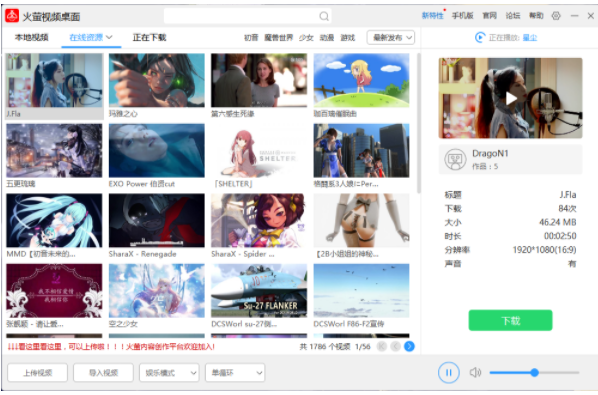Open forum link in title bar
This screenshot has height=395, width=598.
tap(513, 16)
